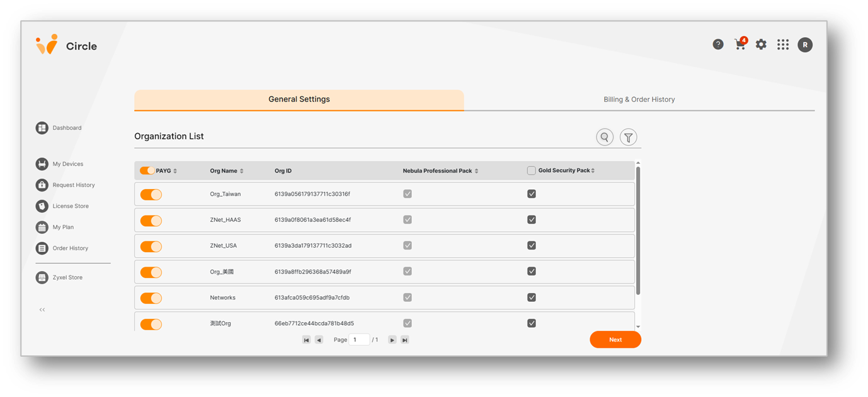Uncheck Gold Security Pack for Networks
The width and height of the screenshot is (868, 397).
click(x=532, y=297)
